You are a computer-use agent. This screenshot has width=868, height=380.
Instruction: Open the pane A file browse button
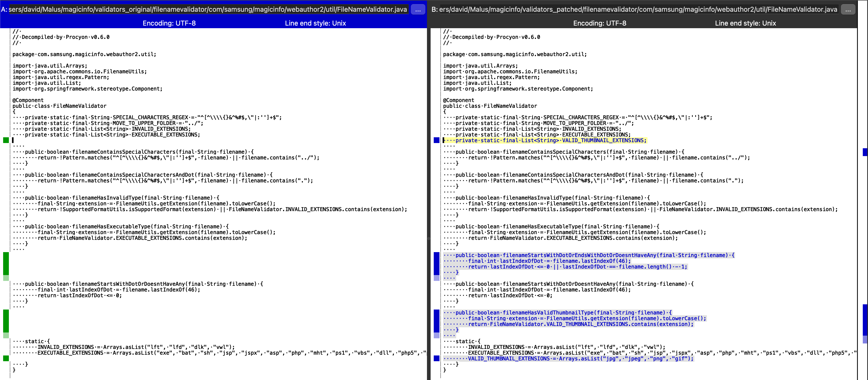(418, 9)
